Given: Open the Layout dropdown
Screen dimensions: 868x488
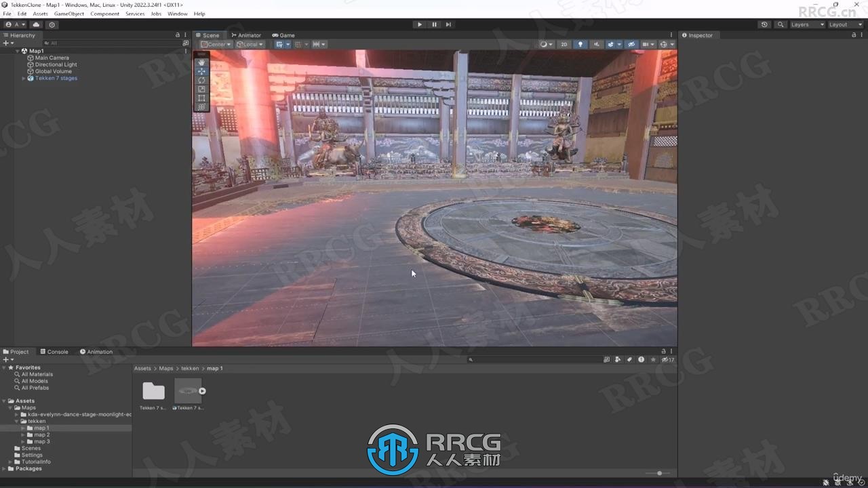Looking at the screenshot, I should [x=846, y=24].
